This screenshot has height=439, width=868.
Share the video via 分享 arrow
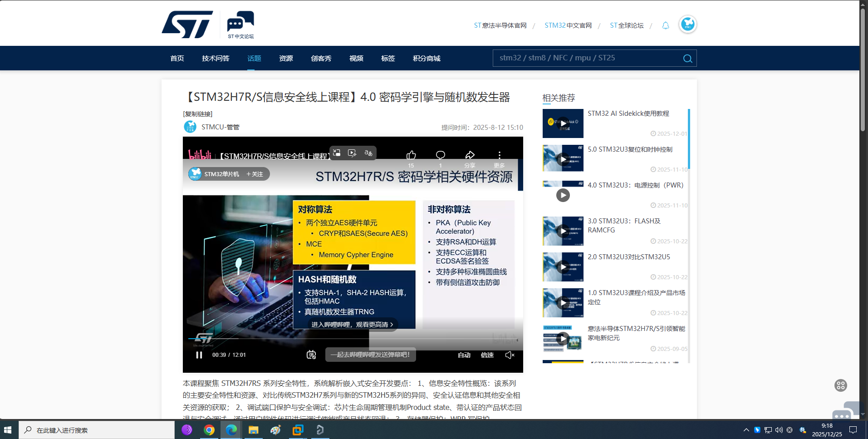coord(470,156)
